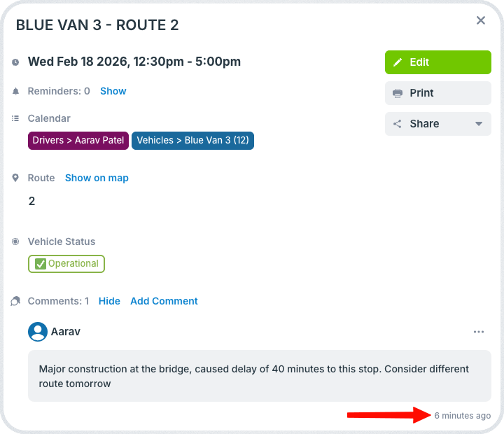Open Show on map link

(97, 178)
